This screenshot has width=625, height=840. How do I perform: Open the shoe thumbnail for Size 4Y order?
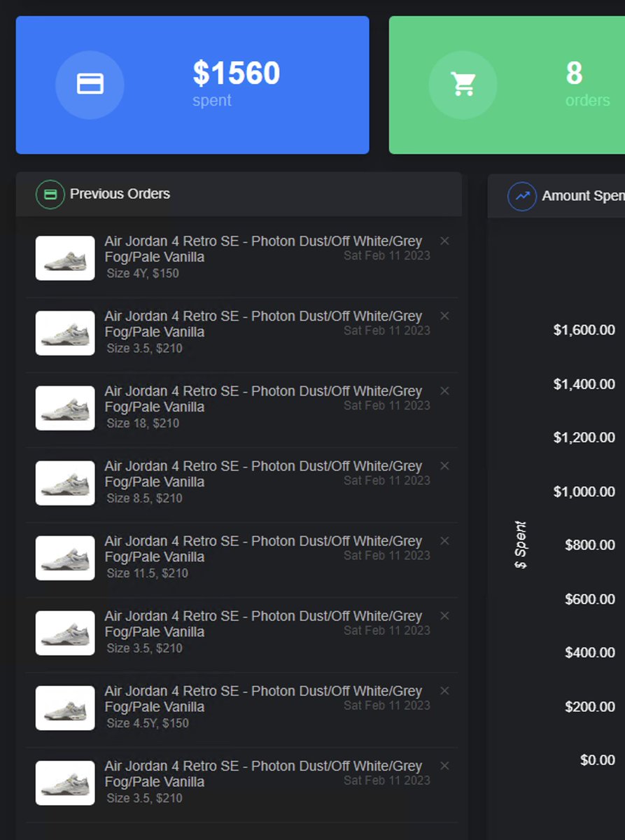(65, 258)
